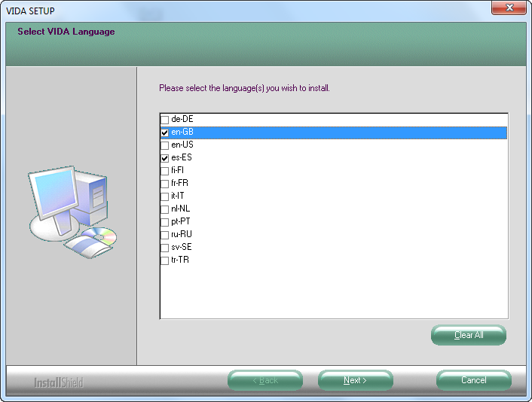Select the en-GB row label

coord(182,132)
